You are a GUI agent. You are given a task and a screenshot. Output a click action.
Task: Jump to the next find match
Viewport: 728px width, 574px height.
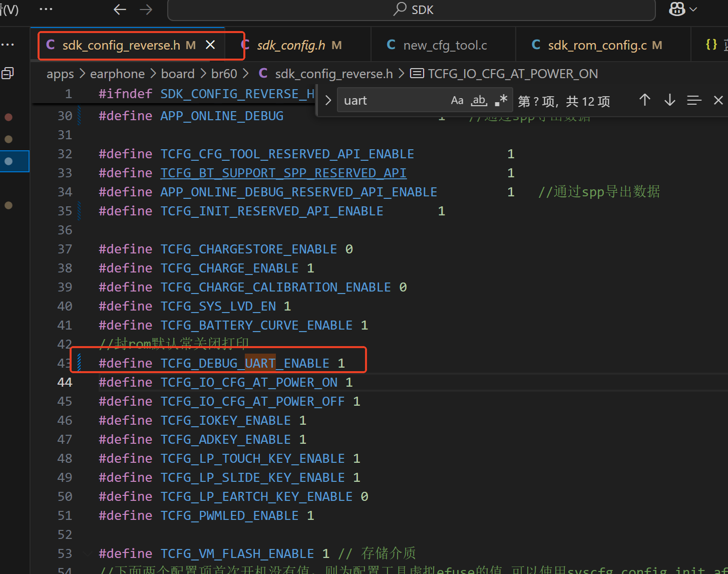(x=670, y=100)
